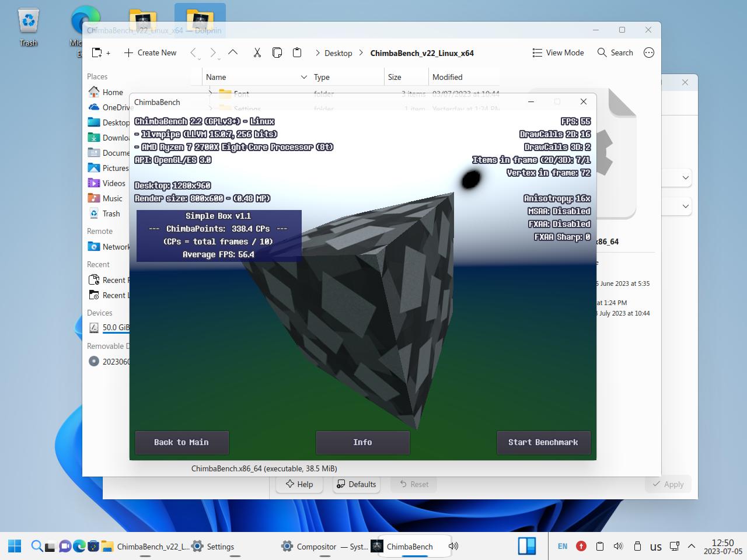
Task: Click the ChimbaPoints: 338.4 CPs text
Action: (x=218, y=229)
